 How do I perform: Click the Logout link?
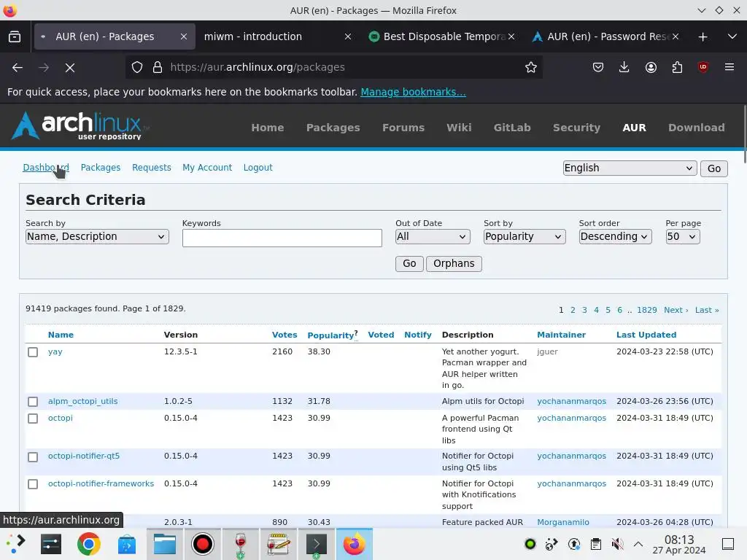(258, 168)
